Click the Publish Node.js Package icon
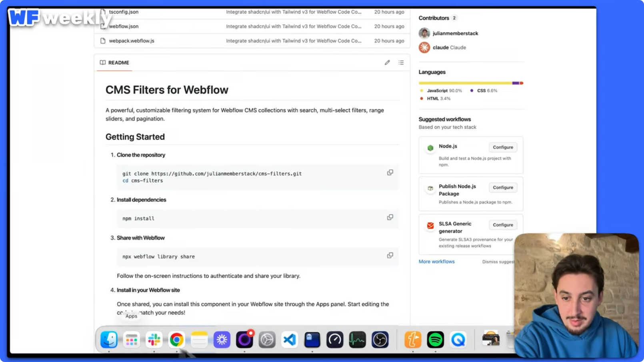 click(430, 188)
